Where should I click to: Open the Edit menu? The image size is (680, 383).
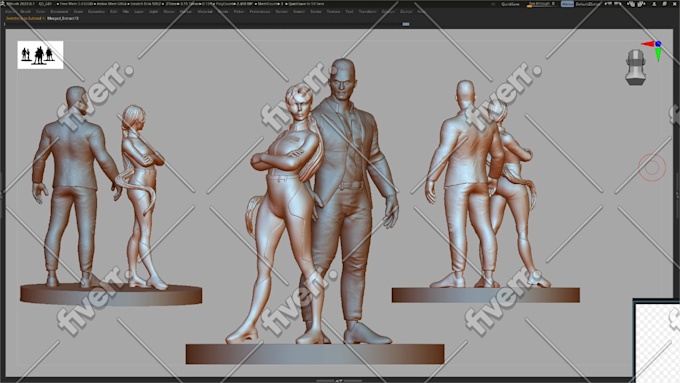pos(113,12)
